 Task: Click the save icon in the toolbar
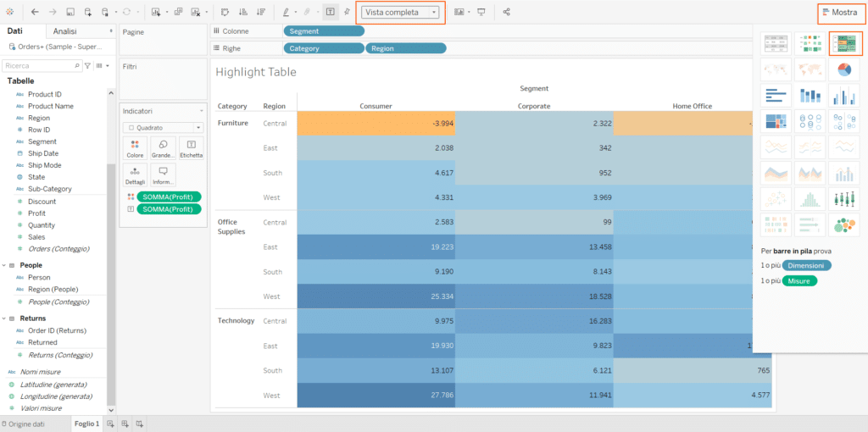(70, 12)
